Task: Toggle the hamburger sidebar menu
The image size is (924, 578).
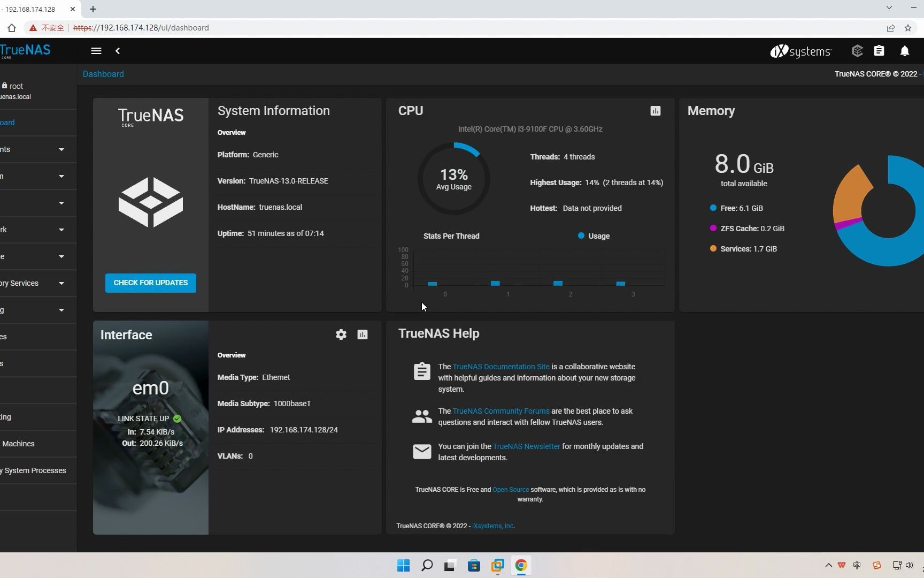Action: [96, 51]
